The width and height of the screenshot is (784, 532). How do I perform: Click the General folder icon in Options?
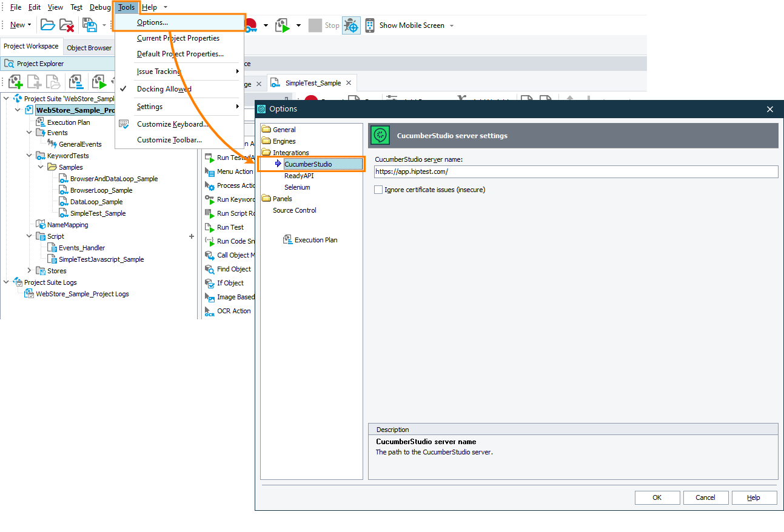266,130
